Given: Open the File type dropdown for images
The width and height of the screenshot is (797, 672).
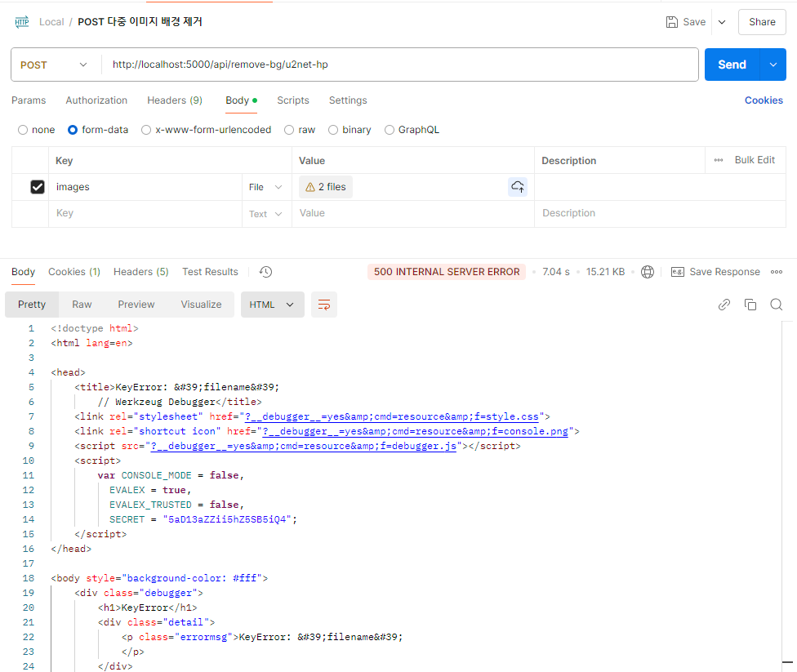Looking at the screenshot, I should (x=265, y=187).
